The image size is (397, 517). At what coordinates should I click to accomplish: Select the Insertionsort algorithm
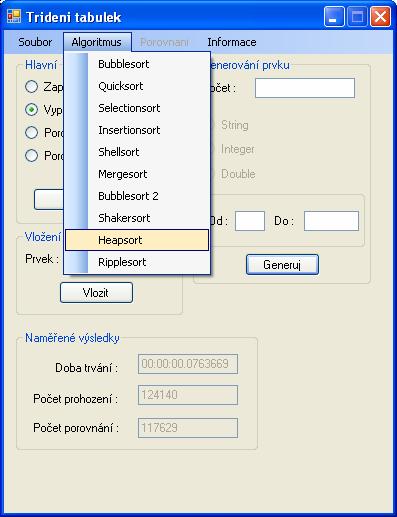coord(137,130)
